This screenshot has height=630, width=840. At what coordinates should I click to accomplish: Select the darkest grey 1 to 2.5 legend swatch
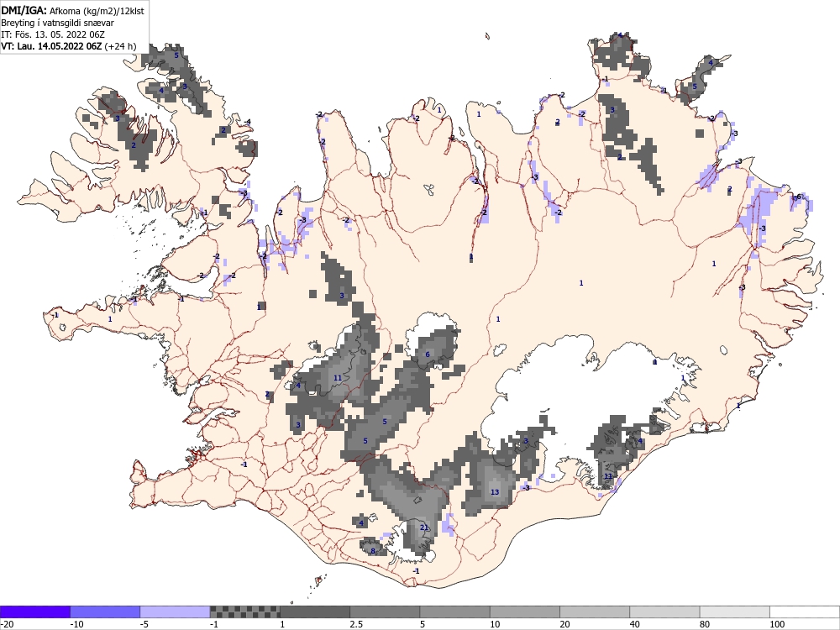[x=315, y=612]
